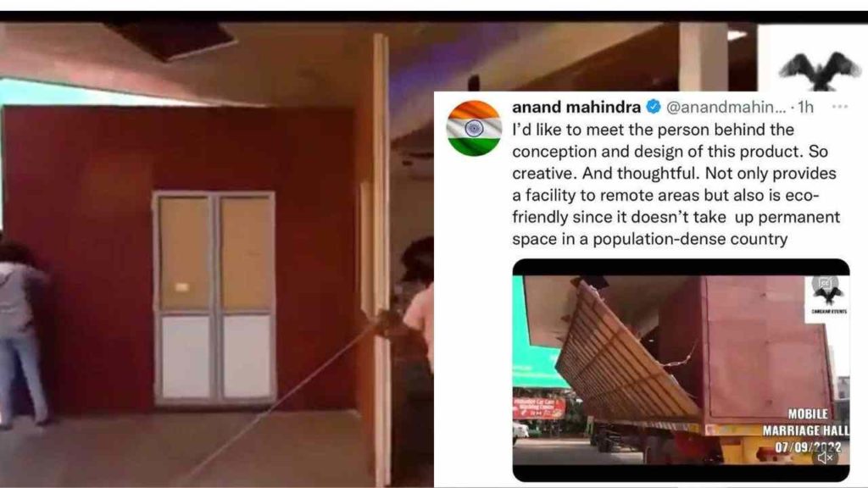
Task: Click the MOBILE MARRIAGE HALL caption
Action: coord(805,422)
